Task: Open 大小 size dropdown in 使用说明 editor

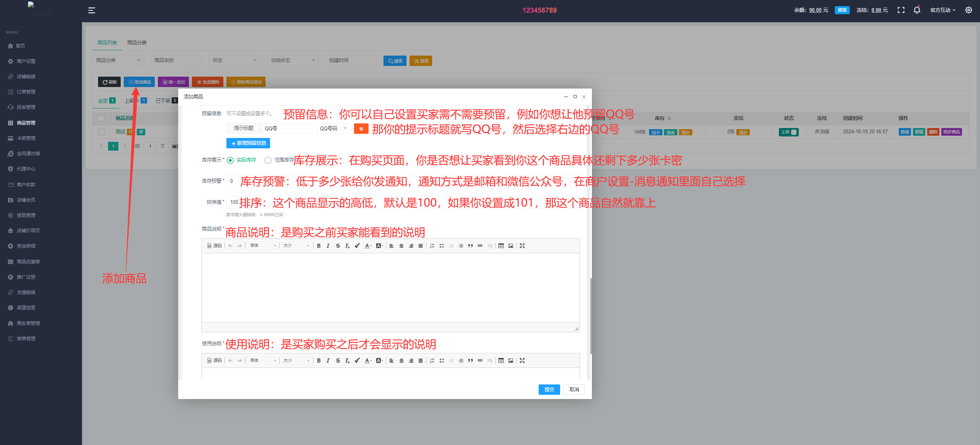Action: point(296,360)
